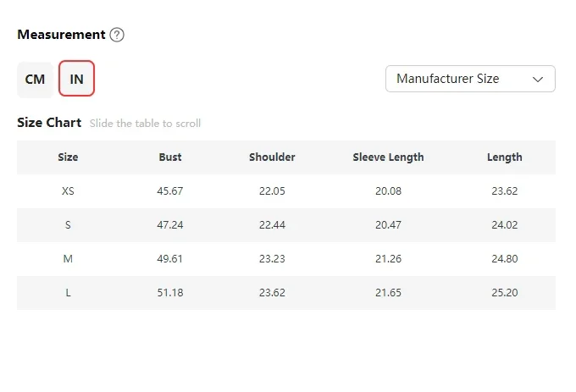The width and height of the screenshot is (576, 392).
Task: Click the Measurement help question mark icon
Action: [x=117, y=35]
